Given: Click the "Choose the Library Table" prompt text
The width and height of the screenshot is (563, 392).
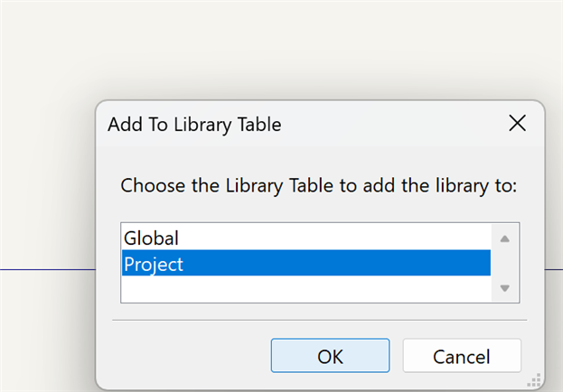Looking at the screenshot, I should (318, 186).
